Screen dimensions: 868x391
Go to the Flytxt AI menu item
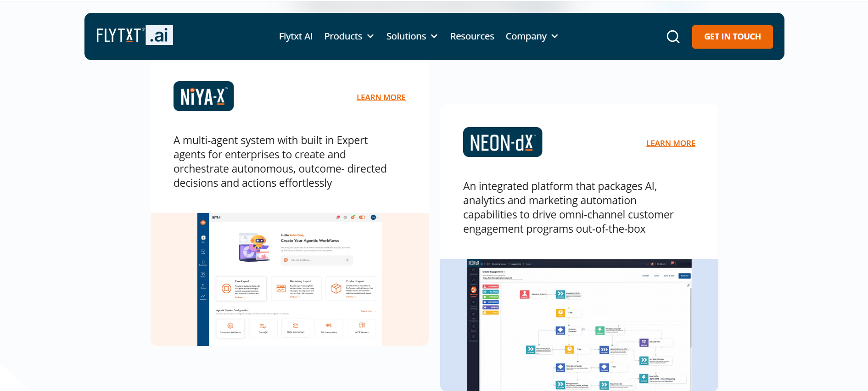pos(296,36)
